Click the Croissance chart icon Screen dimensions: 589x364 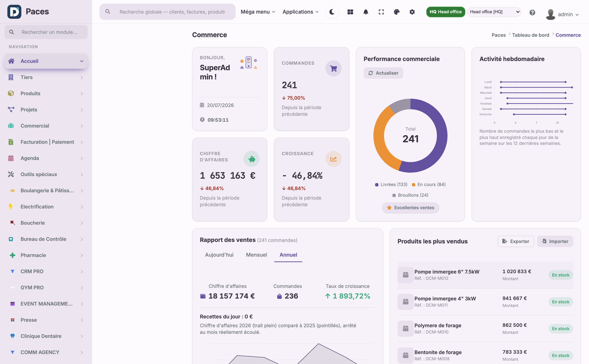tap(333, 159)
